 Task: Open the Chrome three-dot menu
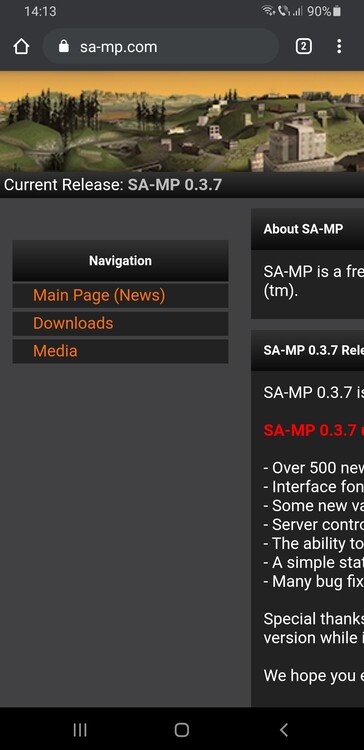tap(339, 46)
